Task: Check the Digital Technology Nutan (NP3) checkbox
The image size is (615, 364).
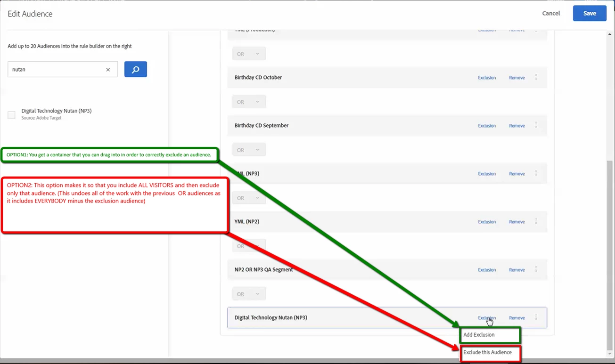Action: pyautogui.click(x=11, y=115)
